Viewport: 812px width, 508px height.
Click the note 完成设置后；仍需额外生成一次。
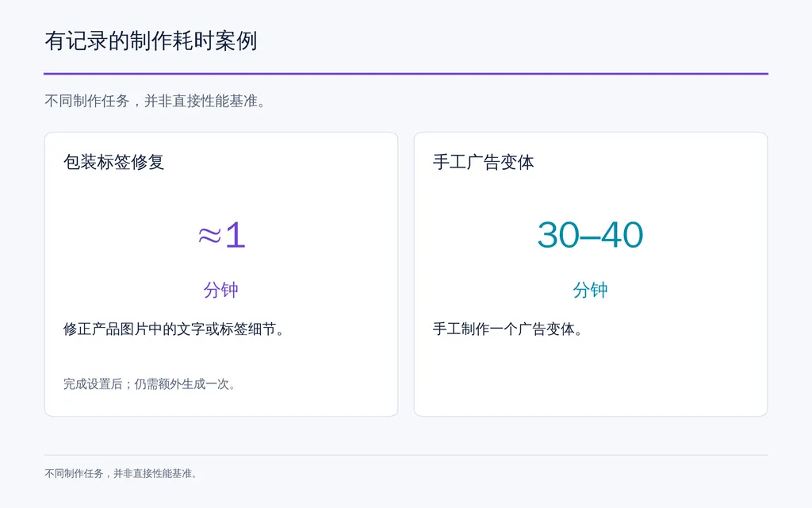point(150,384)
